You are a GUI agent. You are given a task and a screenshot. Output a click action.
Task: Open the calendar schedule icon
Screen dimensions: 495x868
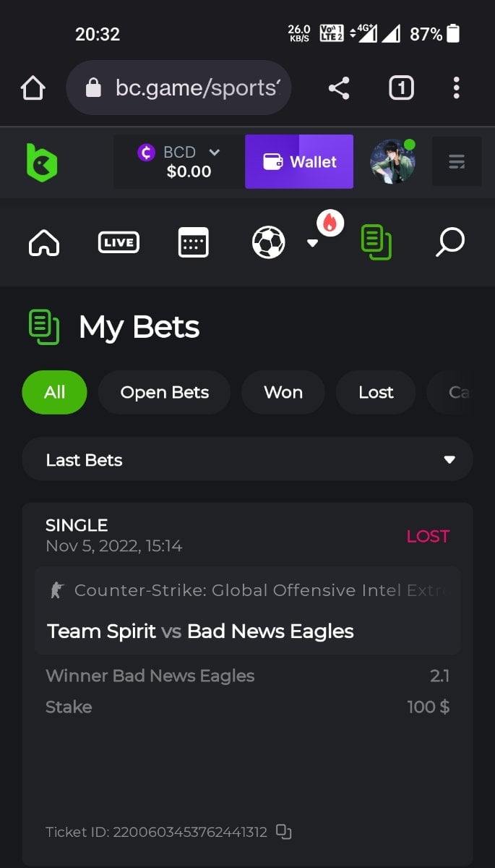(193, 242)
